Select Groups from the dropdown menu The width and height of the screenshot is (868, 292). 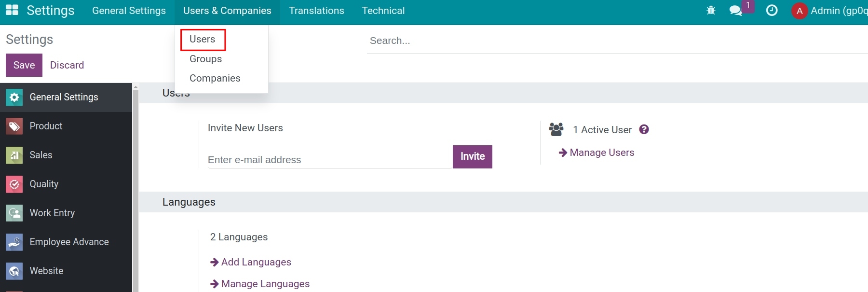(206, 59)
